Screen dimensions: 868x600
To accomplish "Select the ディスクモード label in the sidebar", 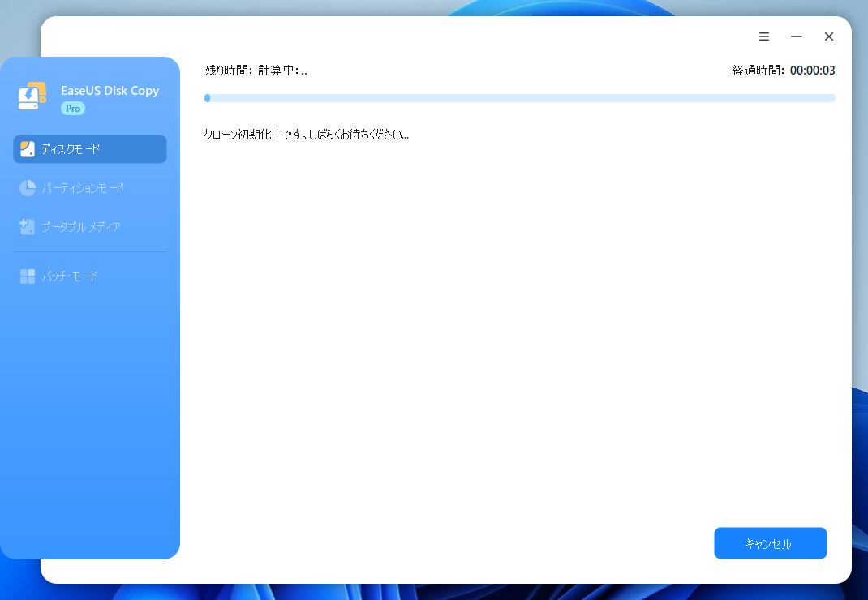I will (71, 149).
